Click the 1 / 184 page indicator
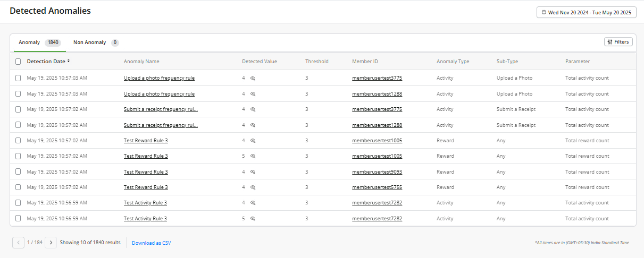The height and width of the screenshot is (258, 644). (x=35, y=243)
